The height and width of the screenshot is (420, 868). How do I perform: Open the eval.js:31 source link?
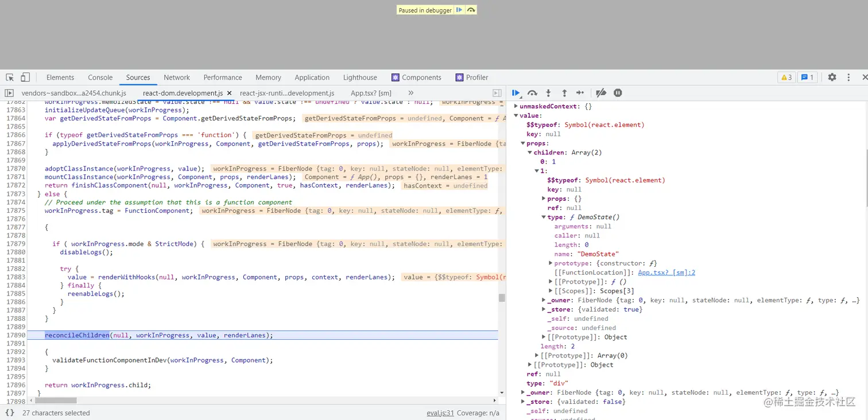click(440, 413)
